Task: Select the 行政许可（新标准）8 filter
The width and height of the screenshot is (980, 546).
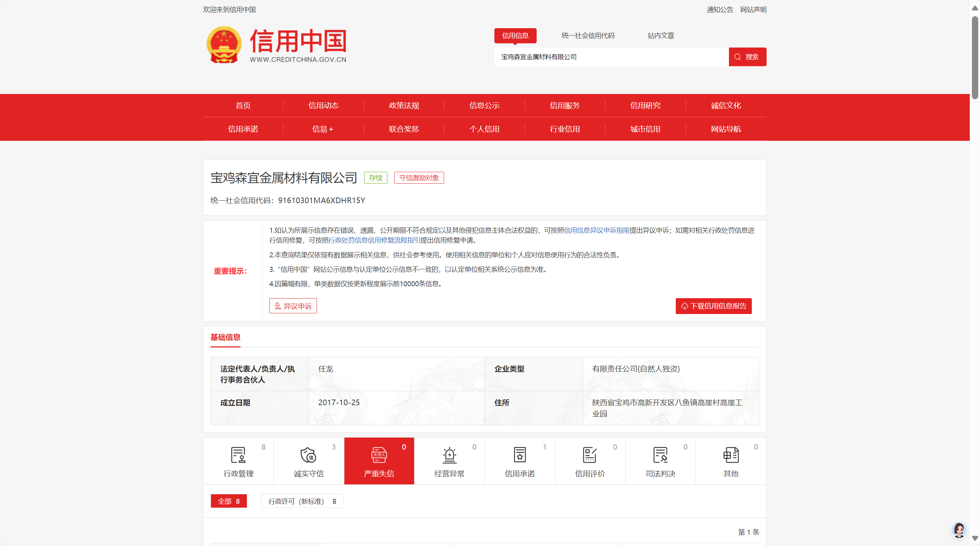Action: [302, 501]
